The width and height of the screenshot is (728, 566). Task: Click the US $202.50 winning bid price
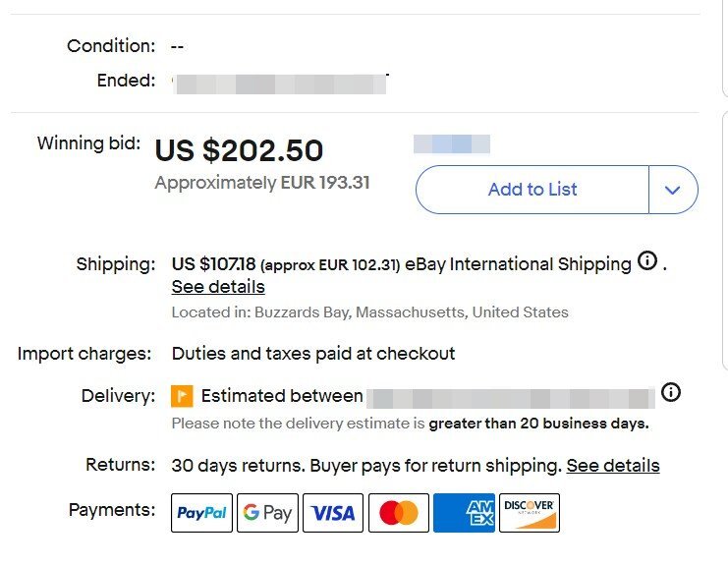[239, 150]
